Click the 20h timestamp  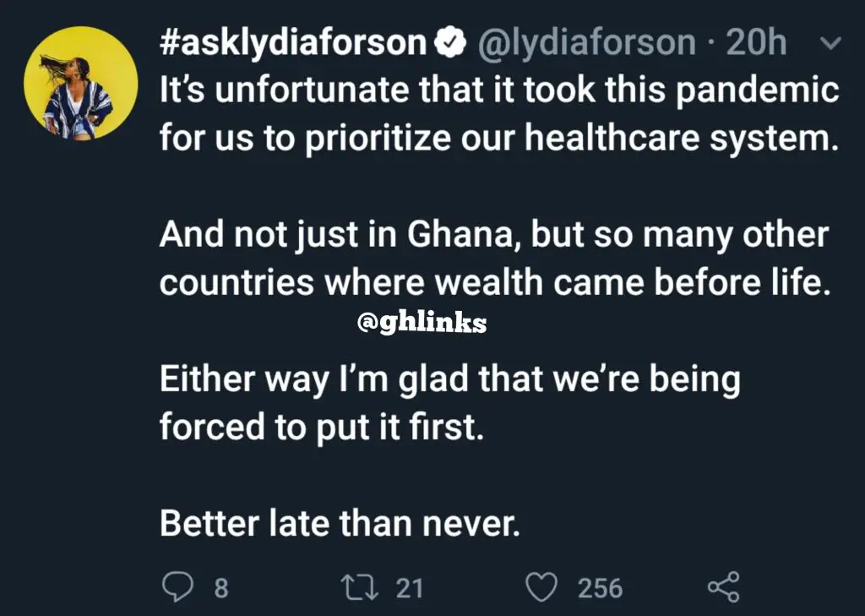coord(756,42)
